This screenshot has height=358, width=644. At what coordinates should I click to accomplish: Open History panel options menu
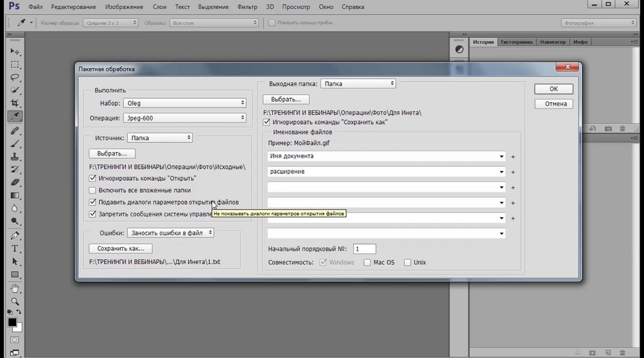coord(634,42)
